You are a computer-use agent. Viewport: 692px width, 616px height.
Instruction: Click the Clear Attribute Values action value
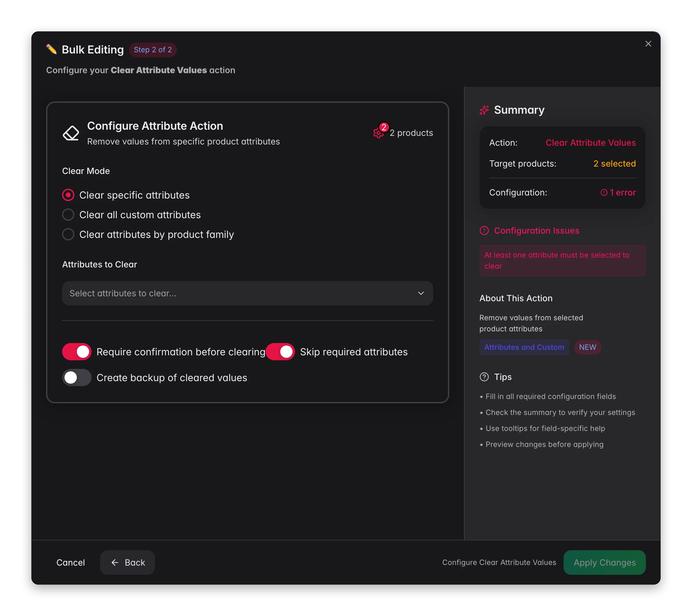point(590,143)
